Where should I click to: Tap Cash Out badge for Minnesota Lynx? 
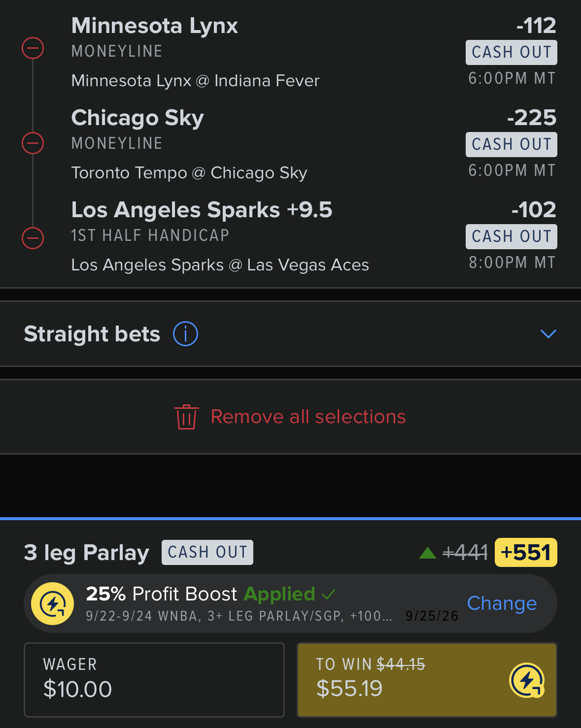pos(512,52)
